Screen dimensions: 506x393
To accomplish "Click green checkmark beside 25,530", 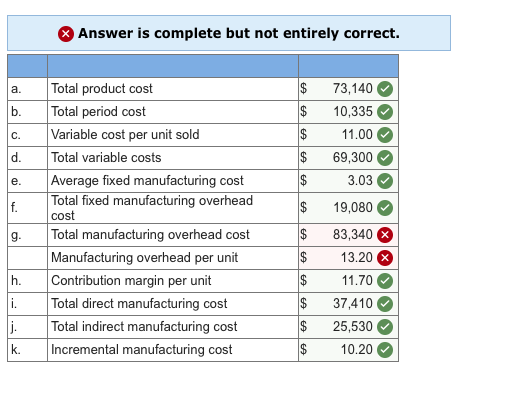I will [385, 327].
